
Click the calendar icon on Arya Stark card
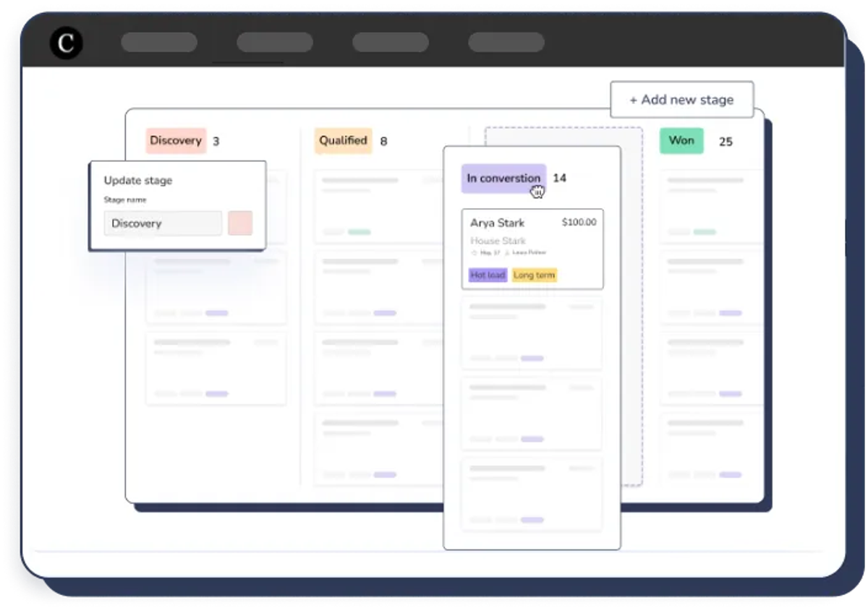(x=474, y=253)
